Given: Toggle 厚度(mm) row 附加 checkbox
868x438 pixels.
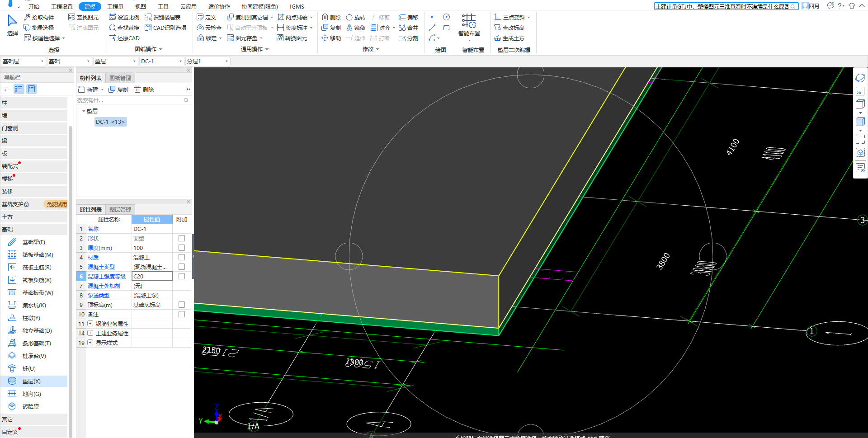Looking at the screenshot, I should tap(182, 248).
